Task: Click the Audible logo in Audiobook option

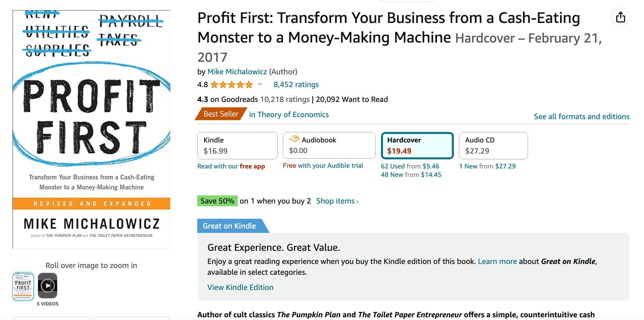Action: 294,139
